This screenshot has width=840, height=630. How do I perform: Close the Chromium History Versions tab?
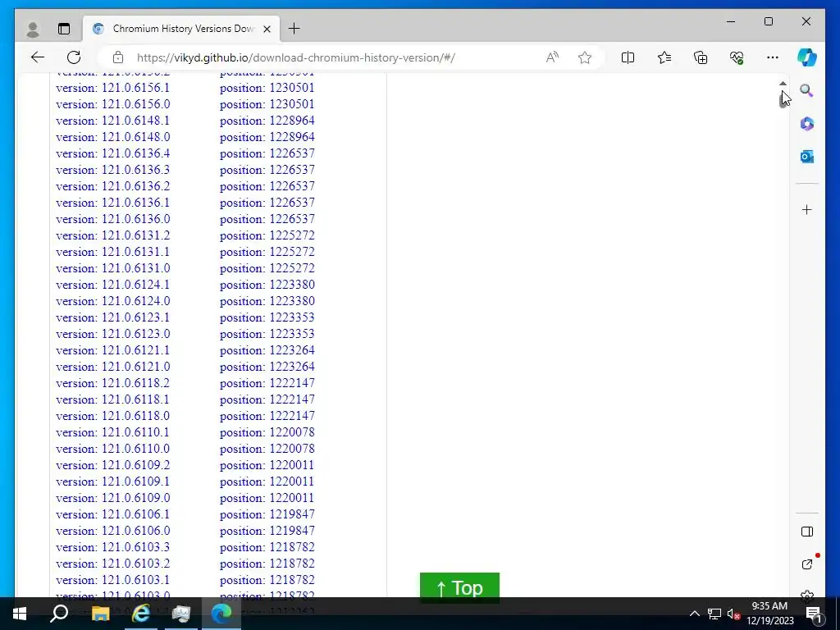click(267, 29)
